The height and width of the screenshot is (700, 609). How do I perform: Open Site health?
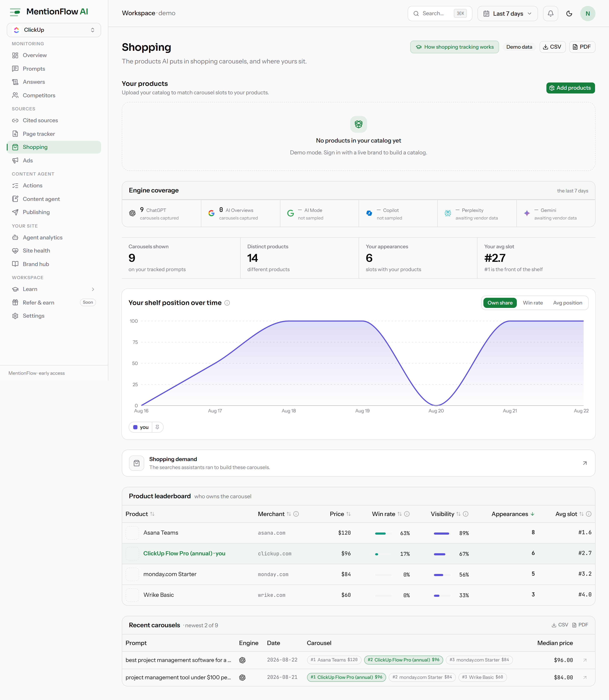[54, 251]
